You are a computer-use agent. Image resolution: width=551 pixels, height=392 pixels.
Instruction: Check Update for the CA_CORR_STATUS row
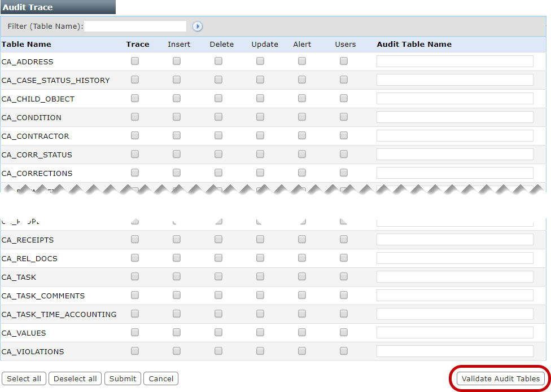pos(260,154)
